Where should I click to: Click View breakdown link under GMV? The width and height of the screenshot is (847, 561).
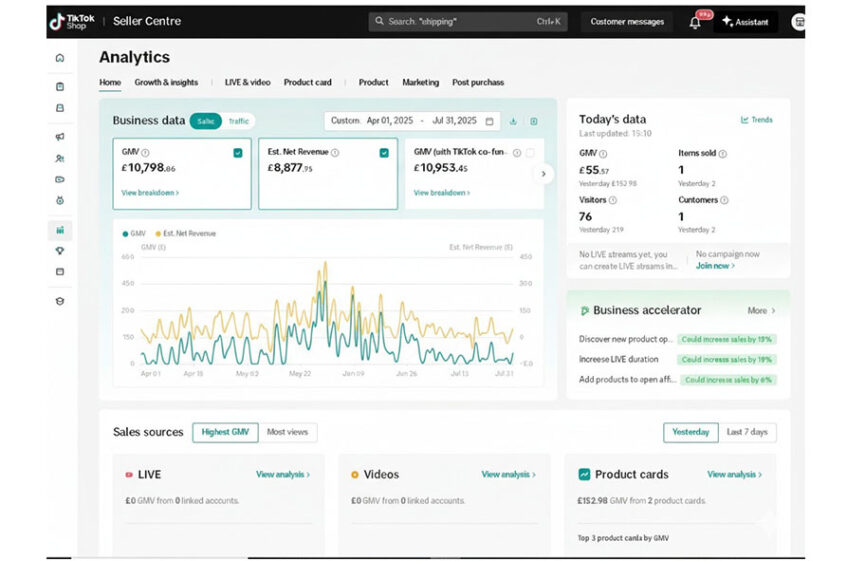coord(150,192)
